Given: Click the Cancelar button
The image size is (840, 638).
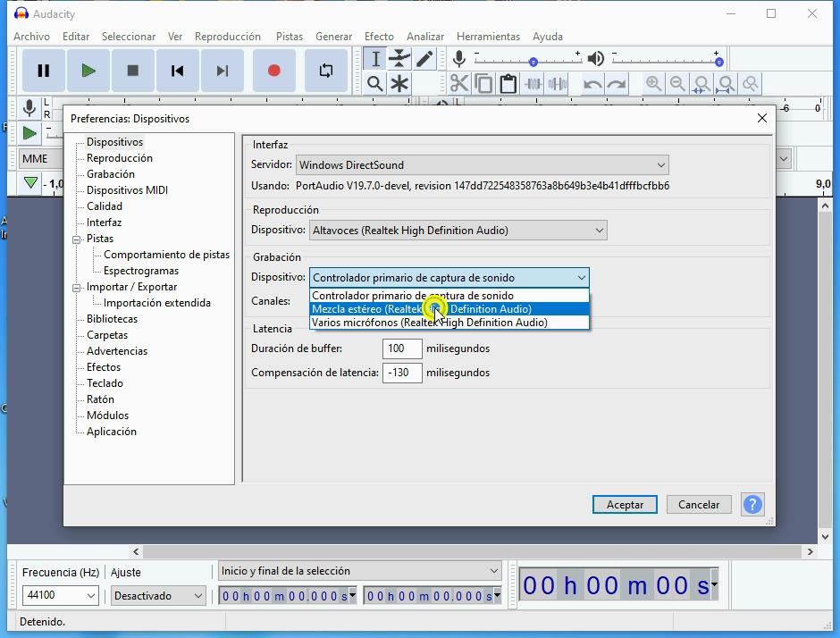Looking at the screenshot, I should tap(699, 505).
